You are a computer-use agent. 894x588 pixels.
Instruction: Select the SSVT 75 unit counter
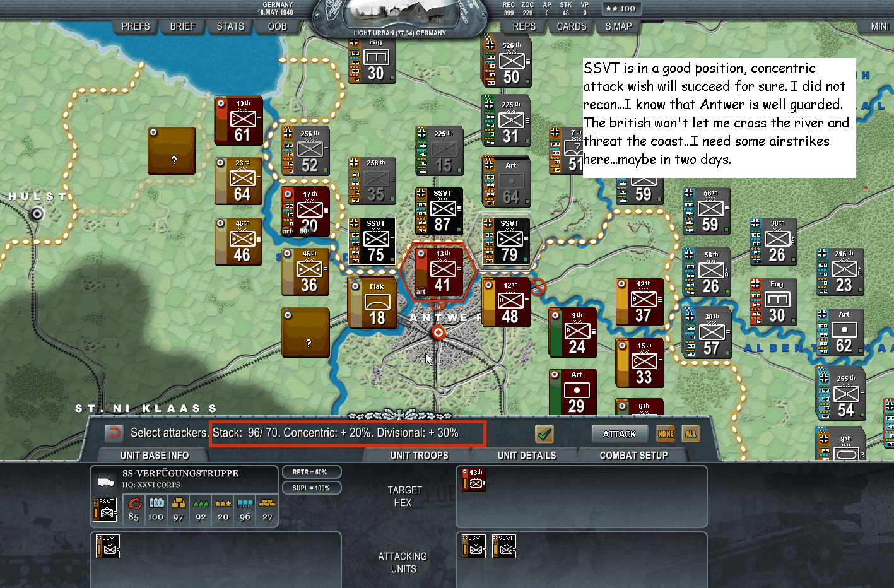(x=372, y=242)
